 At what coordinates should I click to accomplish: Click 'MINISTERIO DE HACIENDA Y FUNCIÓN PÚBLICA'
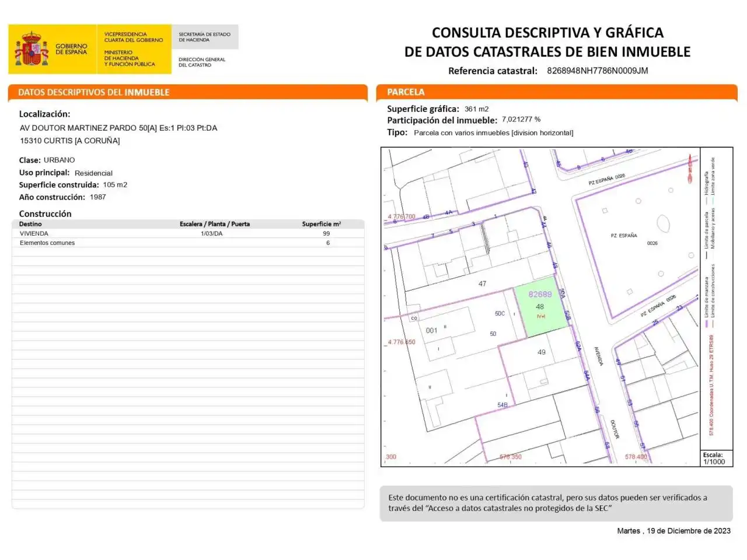[130, 58]
